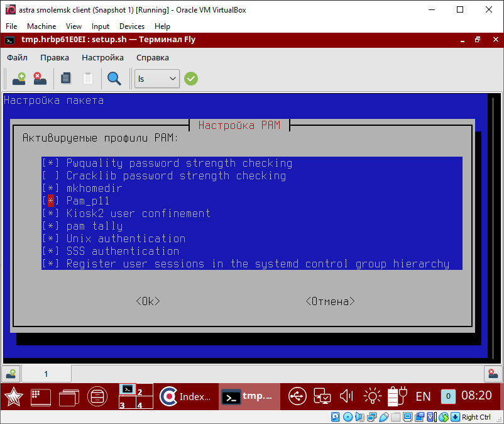
Task: Open the file manager drawer icon
Action: (97, 396)
